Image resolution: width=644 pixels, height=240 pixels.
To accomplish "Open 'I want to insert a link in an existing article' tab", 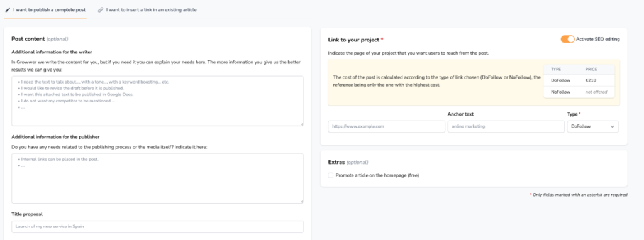I will click(x=147, y=9).
